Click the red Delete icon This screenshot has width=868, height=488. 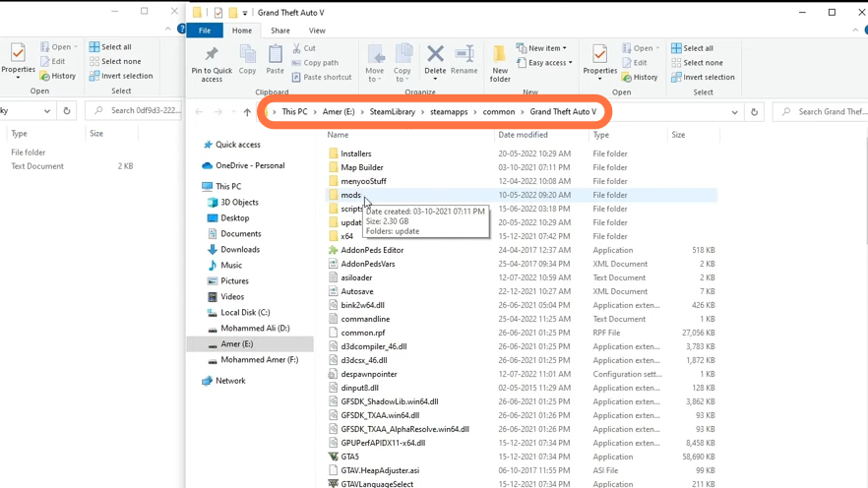coord(435,54)
